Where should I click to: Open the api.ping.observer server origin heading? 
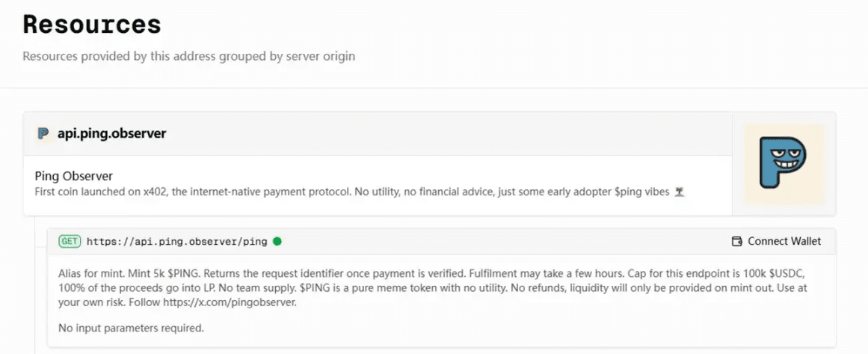111,134
